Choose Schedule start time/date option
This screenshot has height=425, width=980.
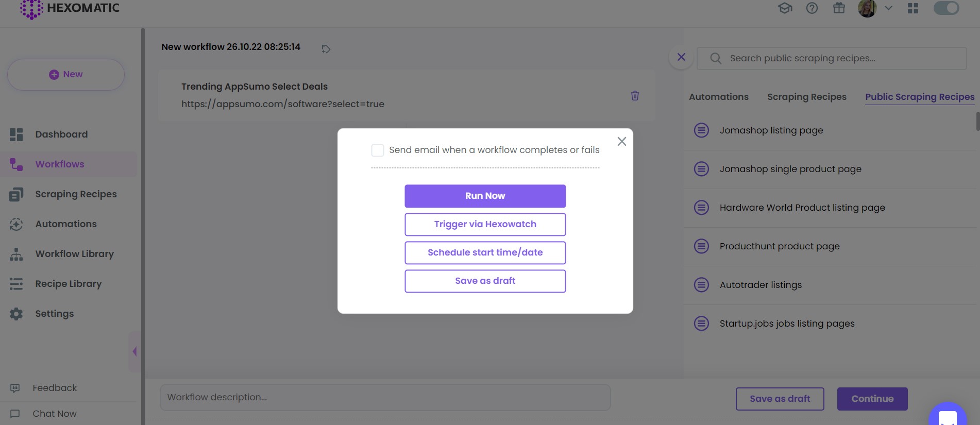485,252
